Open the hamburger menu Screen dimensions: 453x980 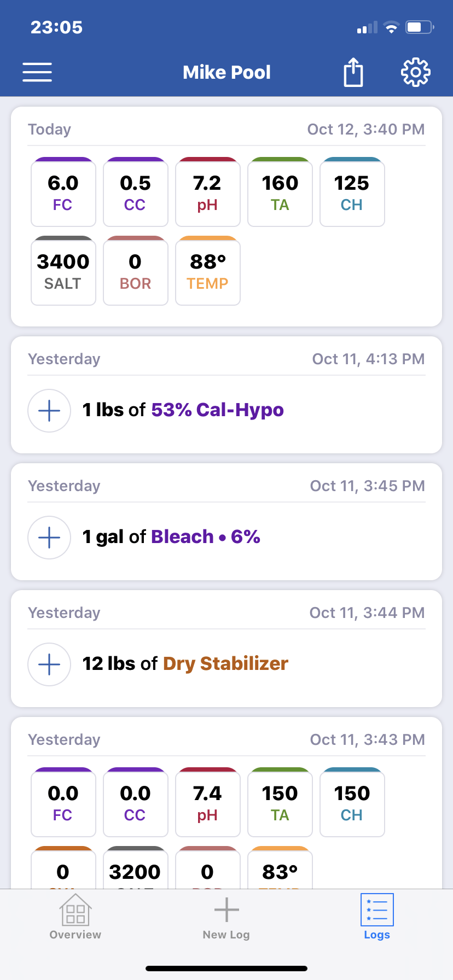[x=37, y=72]
